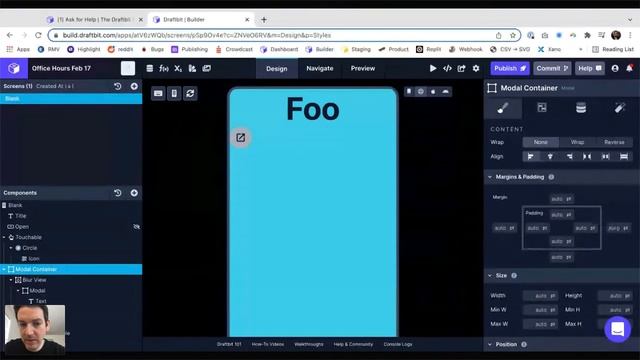
Task: Choose align center icon
Action: (x=550, y=156)
